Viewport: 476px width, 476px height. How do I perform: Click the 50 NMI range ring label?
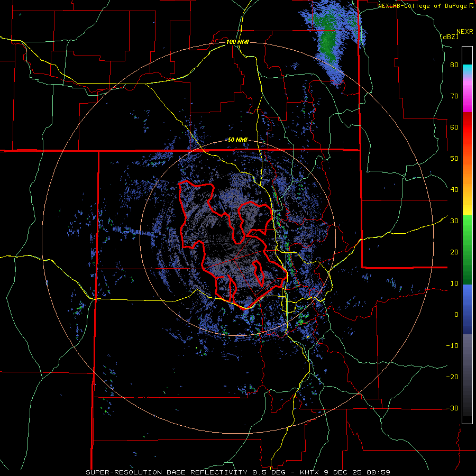[x=237, y=140]
